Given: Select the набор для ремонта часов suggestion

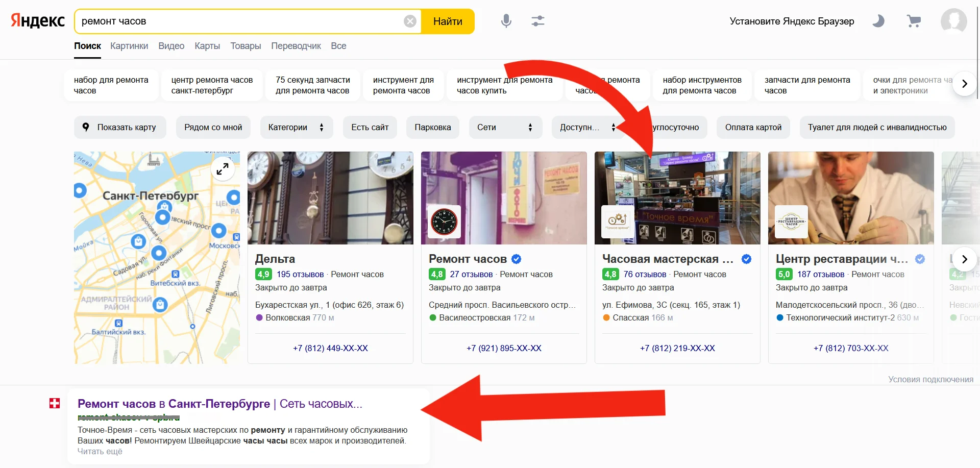Looking at the screenshot, I should (111, 85).
